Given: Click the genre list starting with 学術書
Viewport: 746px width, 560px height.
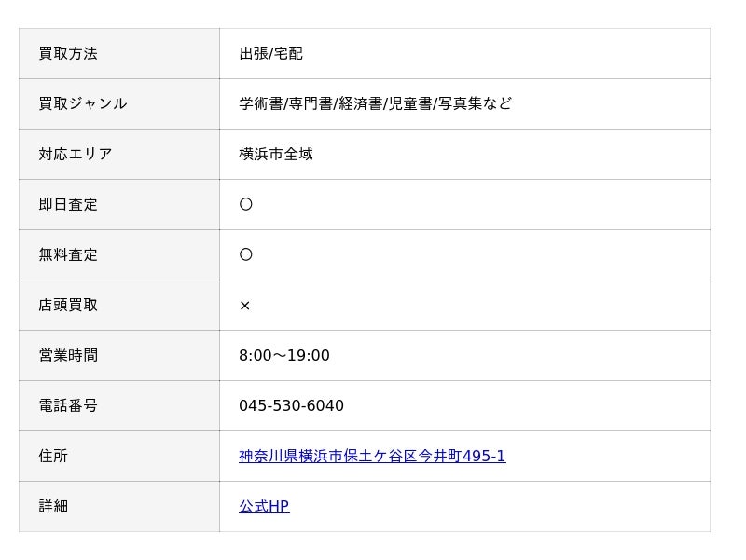Looking at the screenshot, I should pyautogui.click(x=376, y=103).
